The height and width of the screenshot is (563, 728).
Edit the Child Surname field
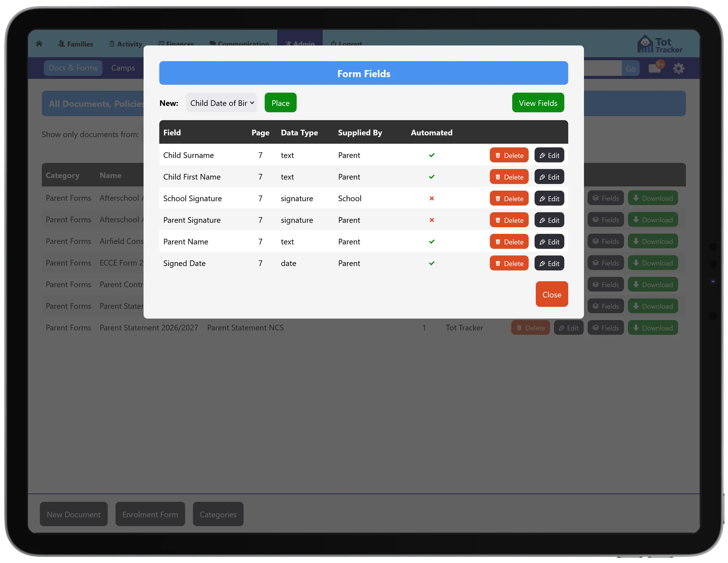(x=549, y=155)
